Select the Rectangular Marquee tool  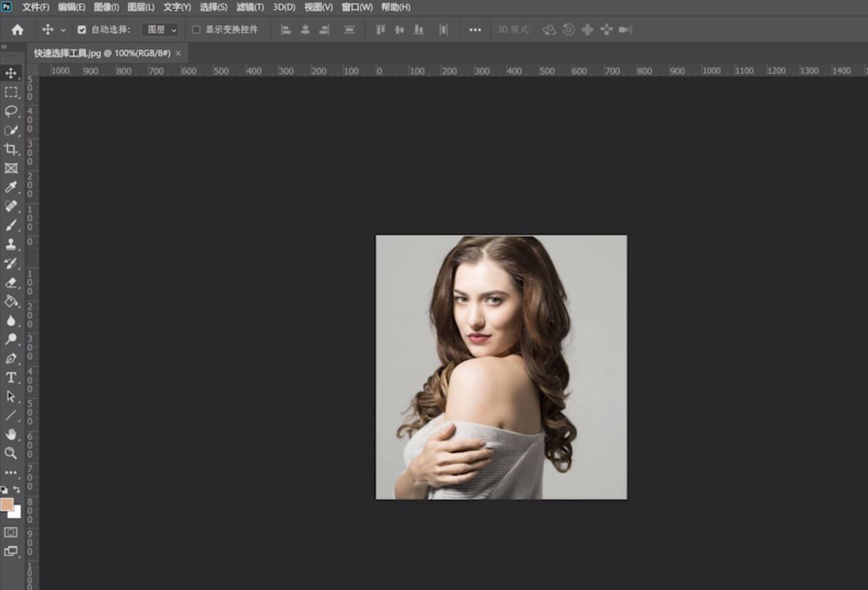11,93
